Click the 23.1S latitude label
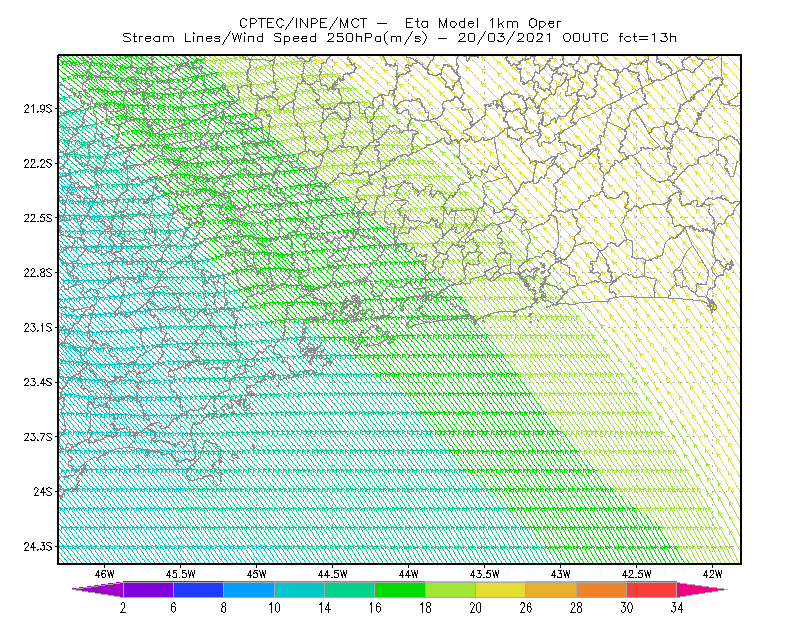The image size is (800, 618). click(38, 327)
